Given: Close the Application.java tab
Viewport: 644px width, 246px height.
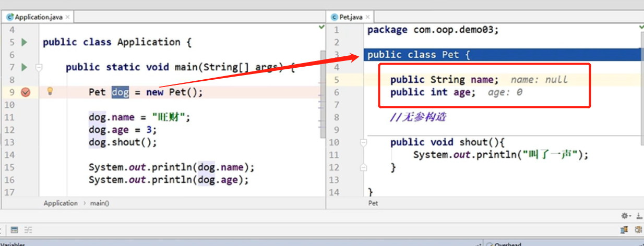Looking at the screenshot, I should 68,17.
